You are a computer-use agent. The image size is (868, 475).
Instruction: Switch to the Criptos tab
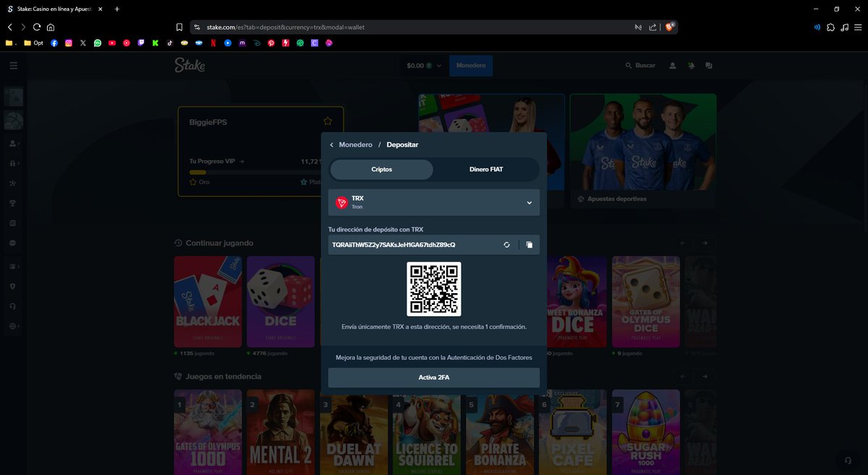tap(382, 169)
